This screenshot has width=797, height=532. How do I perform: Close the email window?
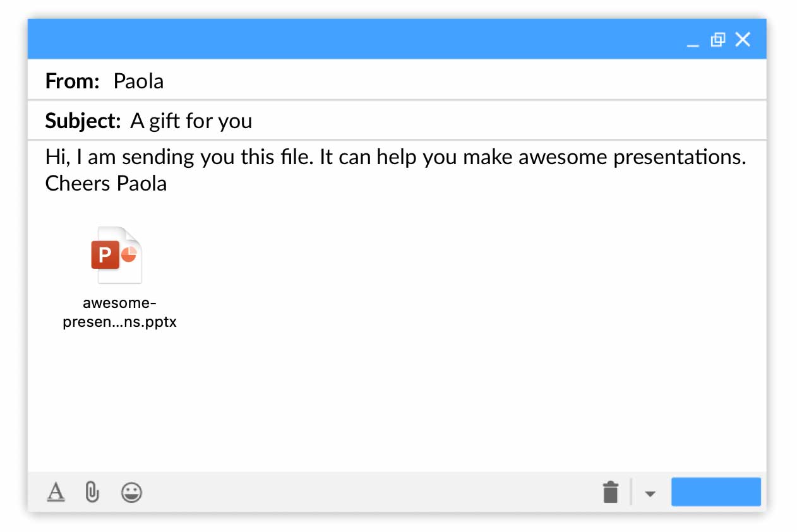(743, 40)
